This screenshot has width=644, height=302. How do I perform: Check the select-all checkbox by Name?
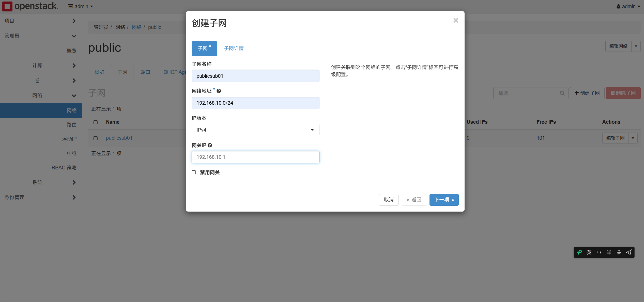pos(96,122)
